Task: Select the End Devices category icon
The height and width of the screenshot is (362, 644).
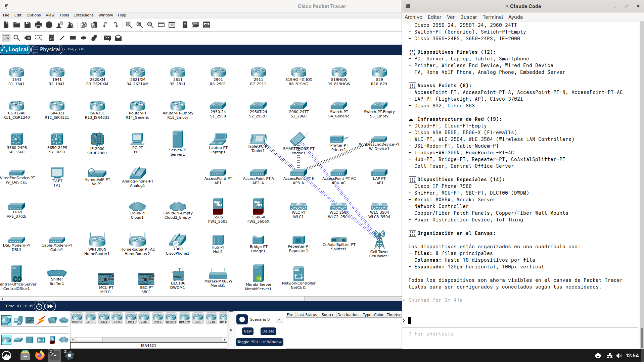Action: point(18,320)
